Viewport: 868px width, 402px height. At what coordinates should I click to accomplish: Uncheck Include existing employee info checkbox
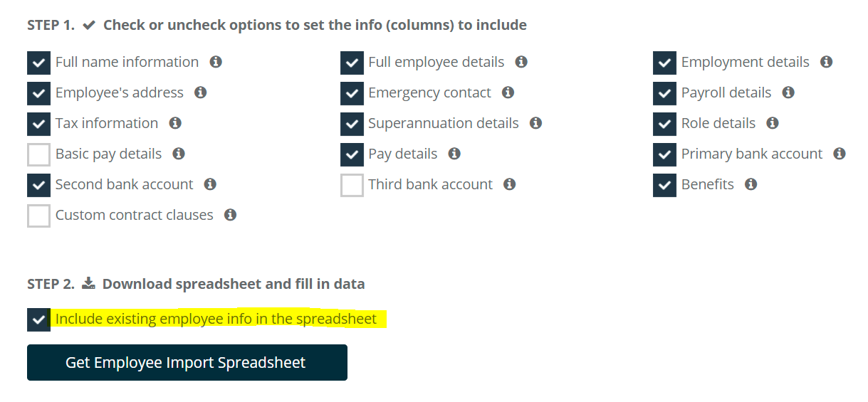click(38, 319)
